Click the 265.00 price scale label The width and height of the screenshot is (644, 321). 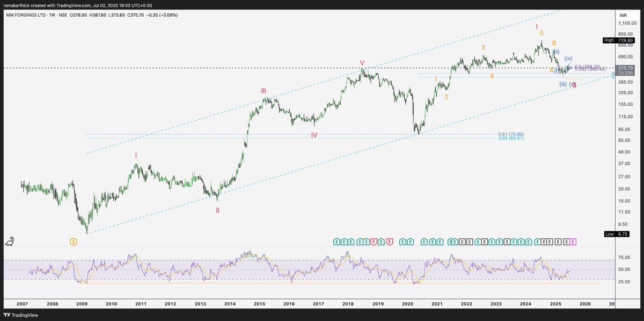625,82
